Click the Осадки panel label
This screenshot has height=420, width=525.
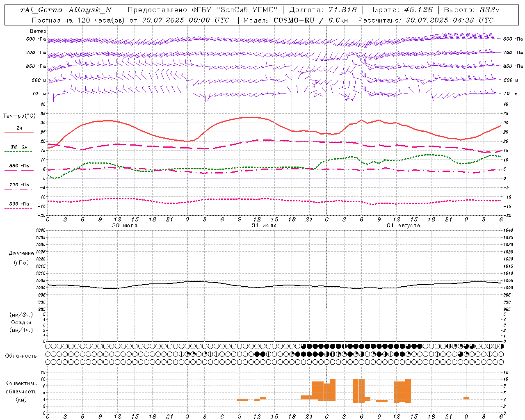[21, 322]
